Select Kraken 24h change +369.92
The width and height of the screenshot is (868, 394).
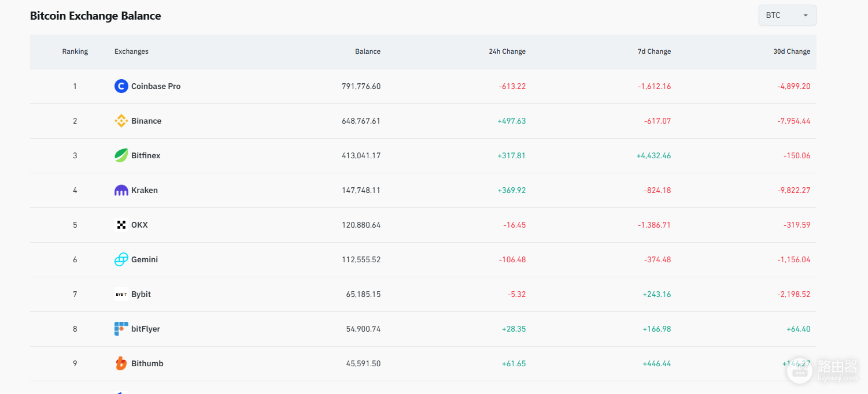point(512,190)
